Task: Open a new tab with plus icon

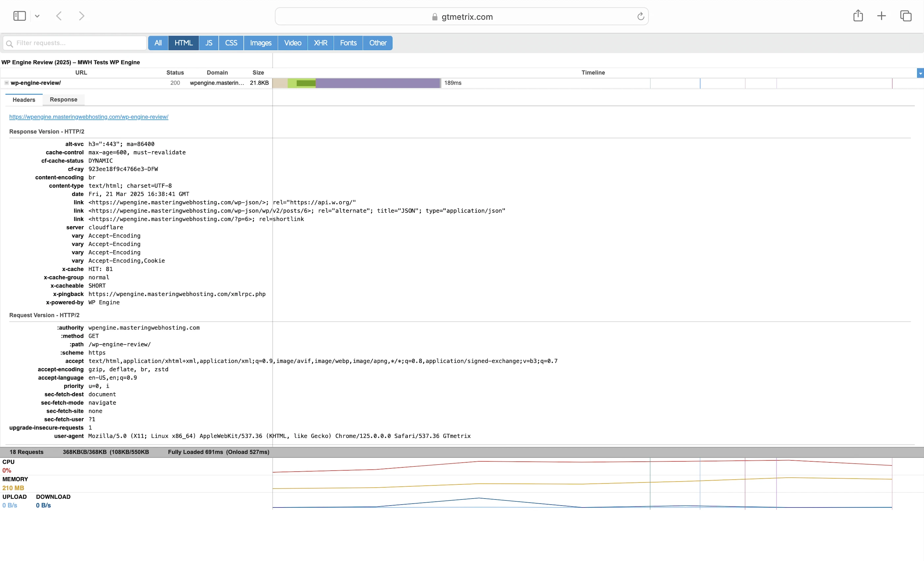Action: [881, 16]
